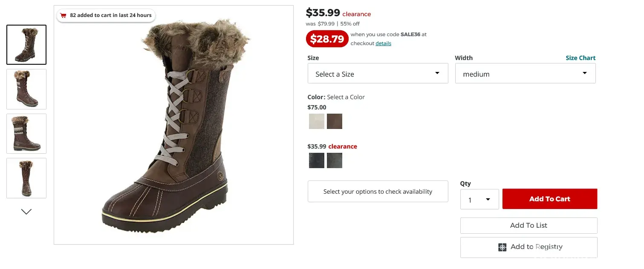Click the registry gift icon

coord(502,247)
